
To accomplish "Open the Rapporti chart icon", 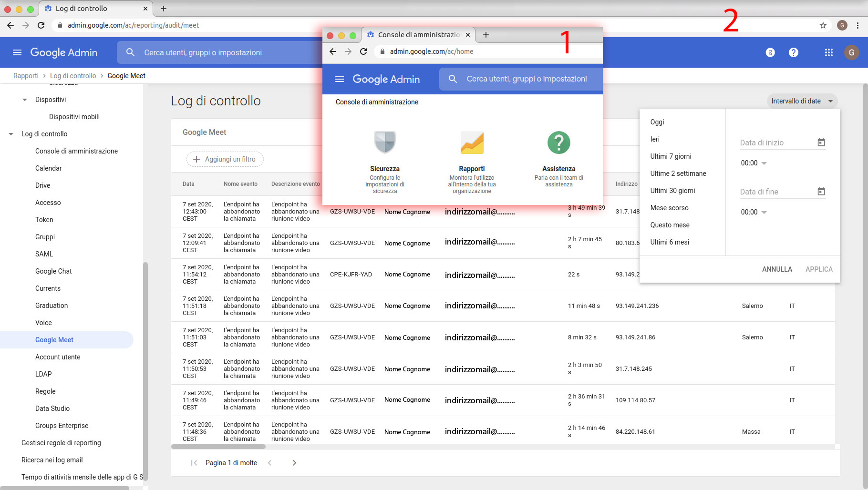I will point(472,143).
